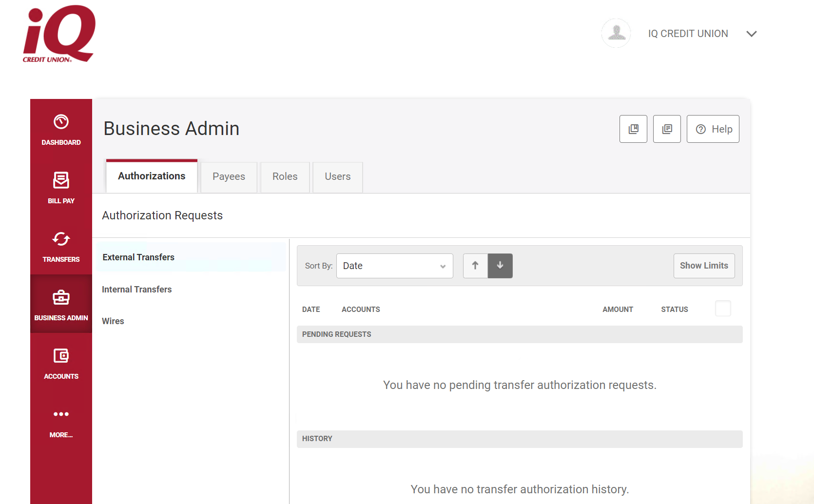Select Wires in Authorization Requests list
Screen dimensions: 814x504
113,321
